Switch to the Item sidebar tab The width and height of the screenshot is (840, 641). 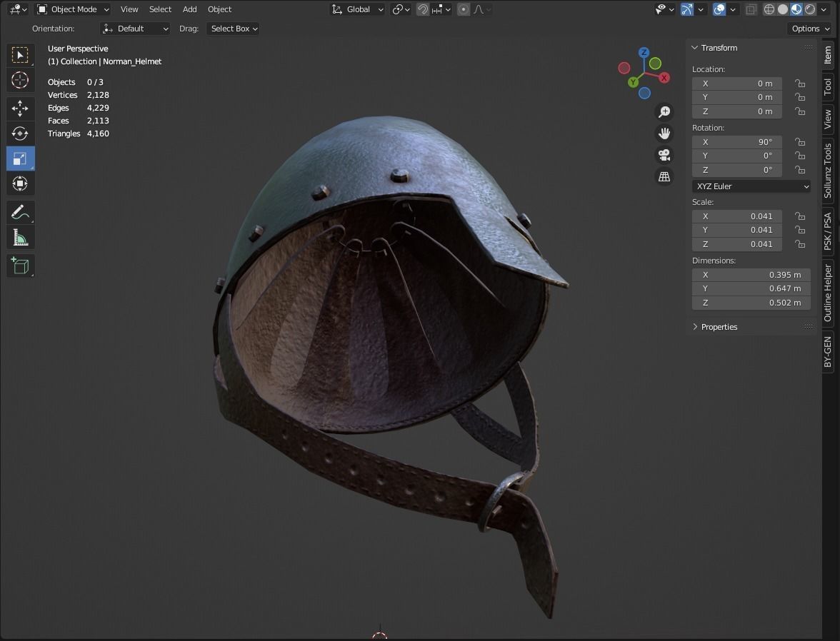pos(828,55)
